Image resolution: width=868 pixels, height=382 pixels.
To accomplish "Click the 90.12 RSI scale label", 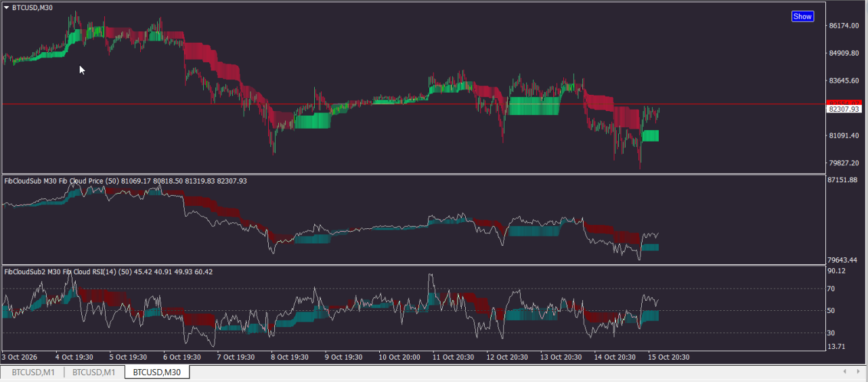I will click(x=836, y=271).
